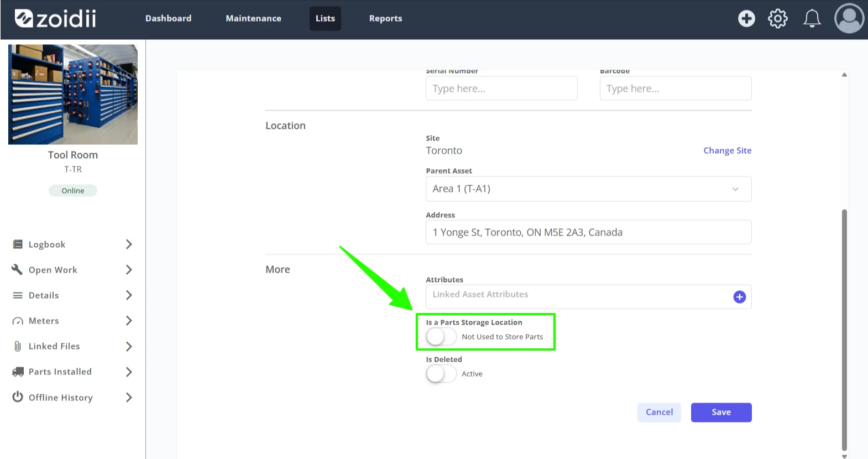Click the Active status label
This screenshot has width=868, height=459.
[x=472, y=374]
